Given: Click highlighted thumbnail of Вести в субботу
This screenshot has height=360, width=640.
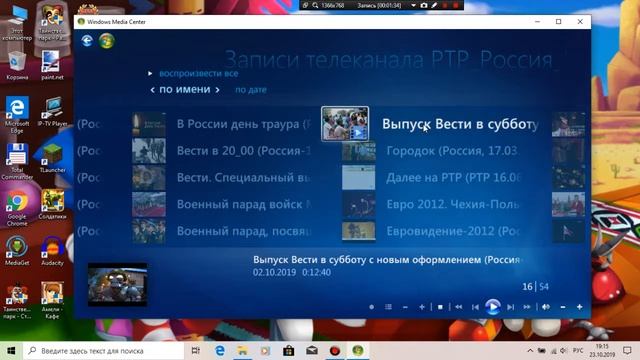Looking at the screenshot, I should point(345,124).
